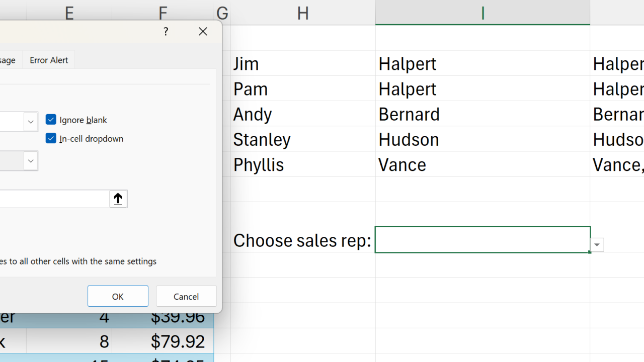This screenshot has width=644, height=362.
Task: Select column G header
Action: click(222, 13)
